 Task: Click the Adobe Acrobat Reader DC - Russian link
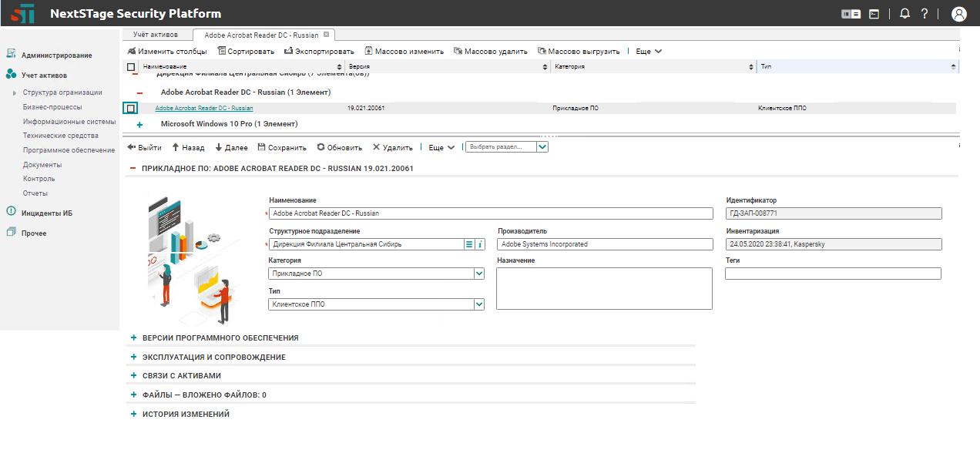click(x=203, y=109)
